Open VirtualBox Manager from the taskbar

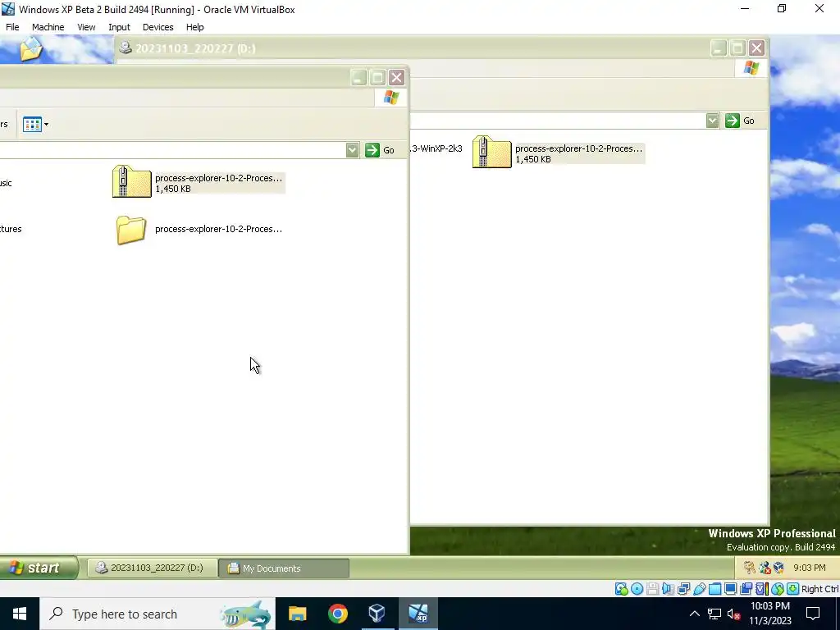coord(377,614)
